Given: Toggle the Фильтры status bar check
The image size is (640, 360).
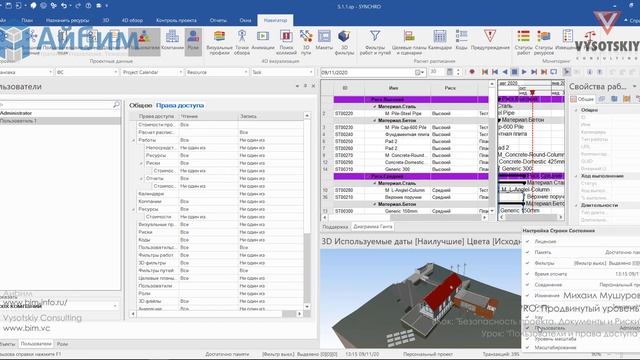Looking at the screenshot, I should coord(527,263).
